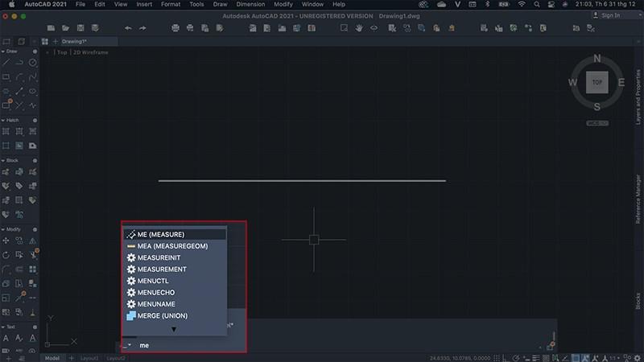Viewport: 644px width, 362px height.
Task: Add a new layout with plus button
Action: 71,358
